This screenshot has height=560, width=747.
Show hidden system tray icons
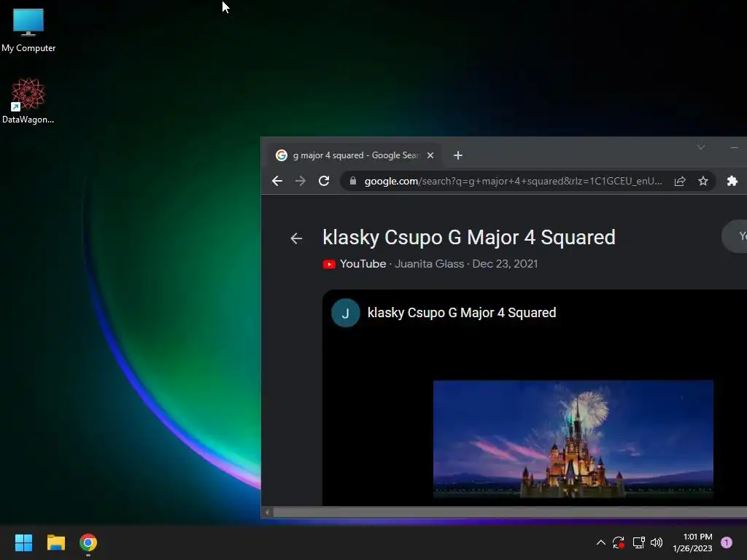(601, 542)
